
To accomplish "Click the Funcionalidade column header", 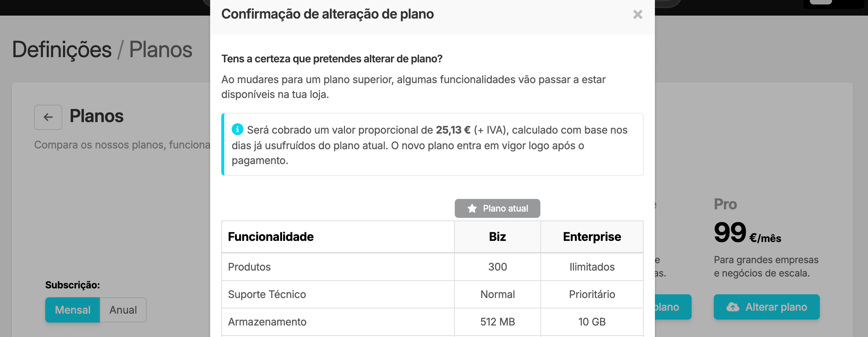I will click(x=271, y=237).
